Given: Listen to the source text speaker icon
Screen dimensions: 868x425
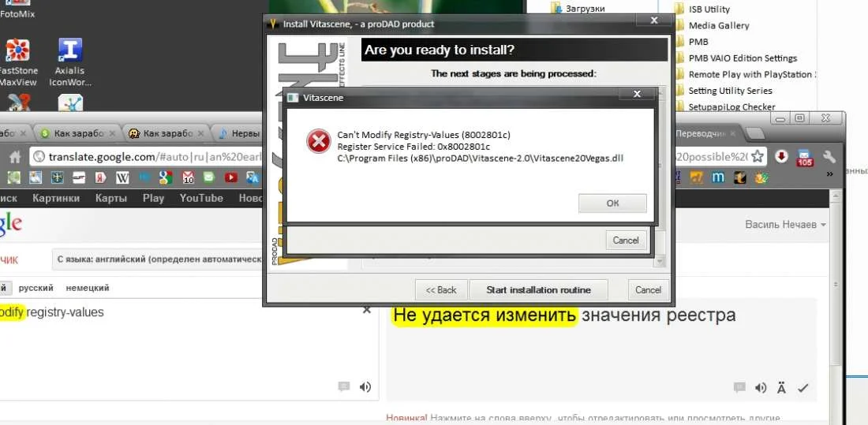Looking at the screenshot, I should [365, 387].
